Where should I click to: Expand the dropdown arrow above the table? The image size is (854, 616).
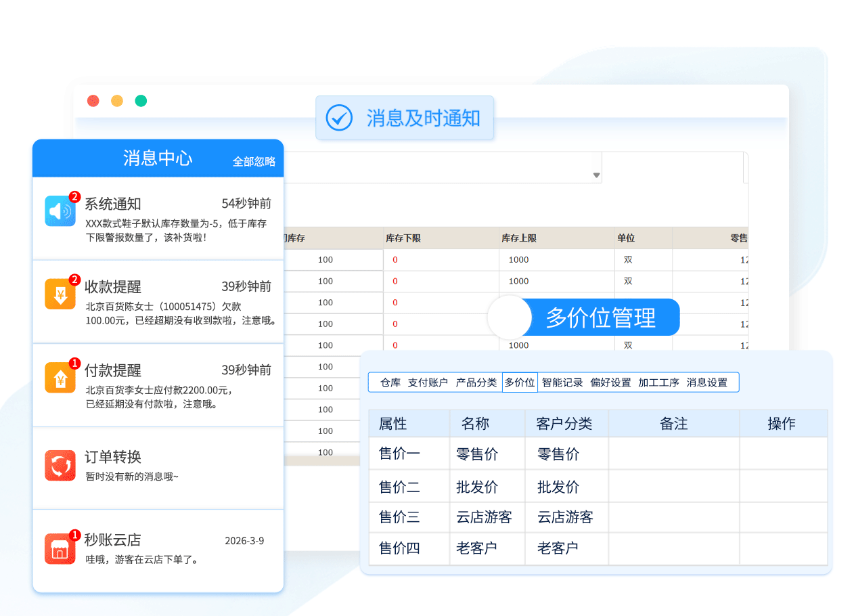tap(596, 175)
